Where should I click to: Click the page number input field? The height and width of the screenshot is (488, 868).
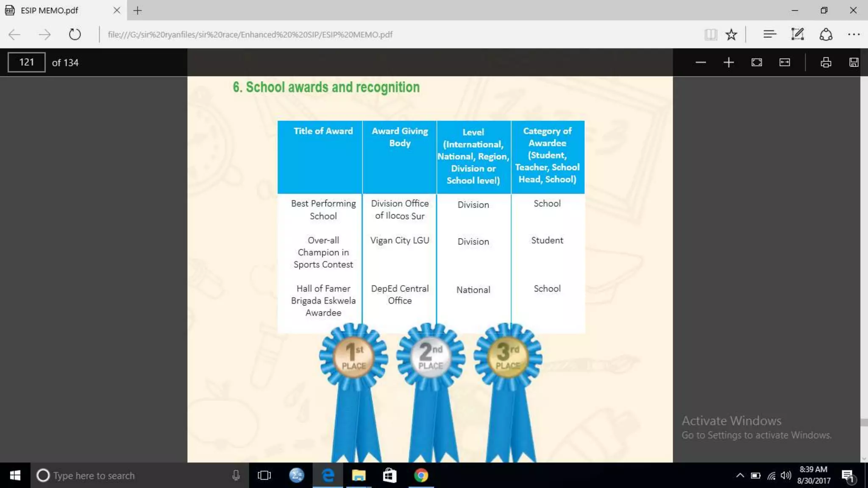(26, 62)
